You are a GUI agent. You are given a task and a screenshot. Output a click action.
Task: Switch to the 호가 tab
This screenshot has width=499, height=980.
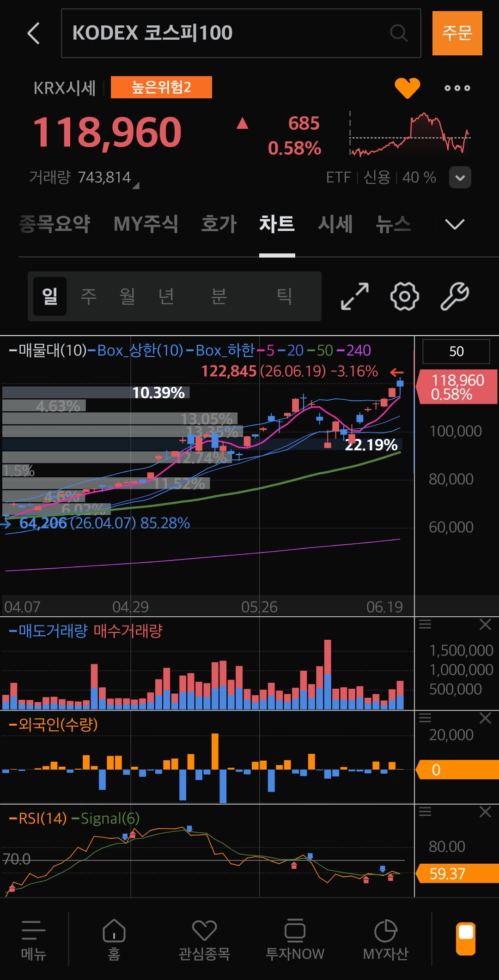tap(219, 224)
